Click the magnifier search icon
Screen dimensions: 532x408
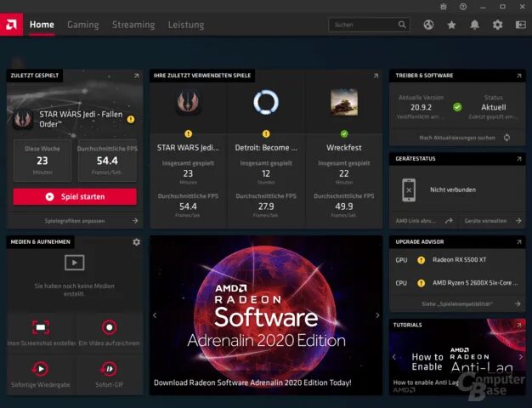(402, 25)
